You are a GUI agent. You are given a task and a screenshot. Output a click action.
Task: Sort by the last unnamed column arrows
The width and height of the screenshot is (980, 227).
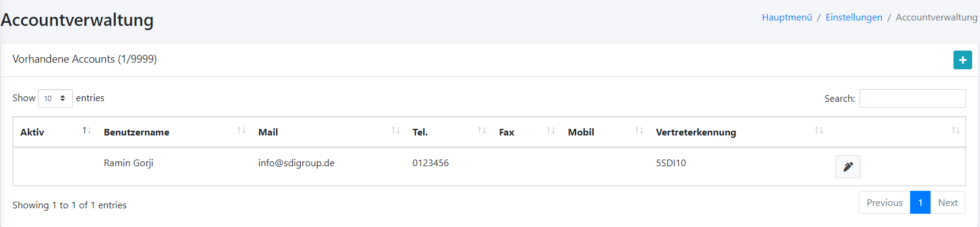point(956,131)
